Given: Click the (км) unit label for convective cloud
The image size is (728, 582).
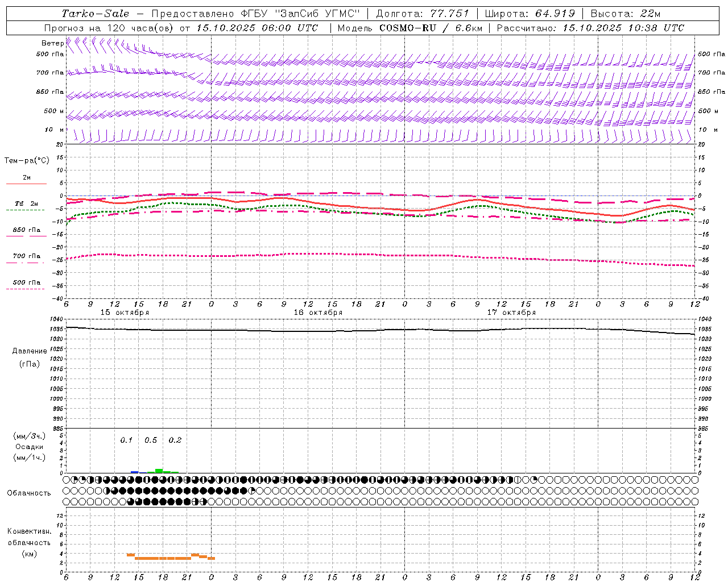Looking at the screenshot, I should [x=30, y=554].
